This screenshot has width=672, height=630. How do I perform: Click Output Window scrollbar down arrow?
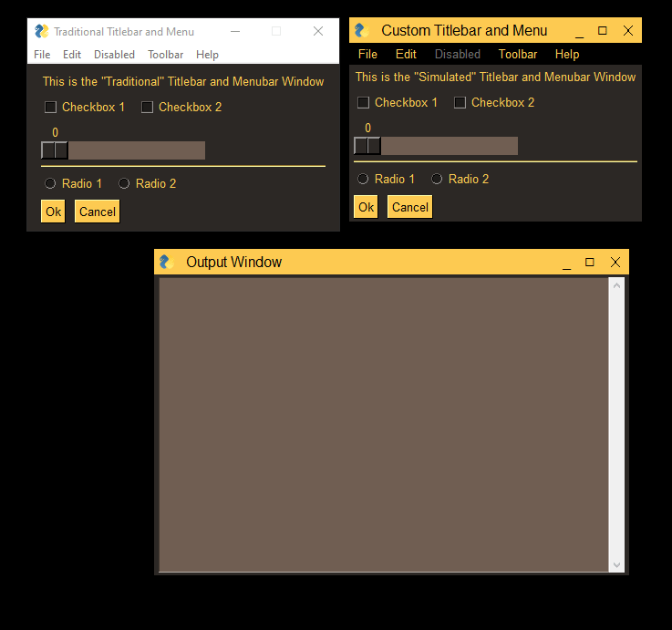coord(616,565)
